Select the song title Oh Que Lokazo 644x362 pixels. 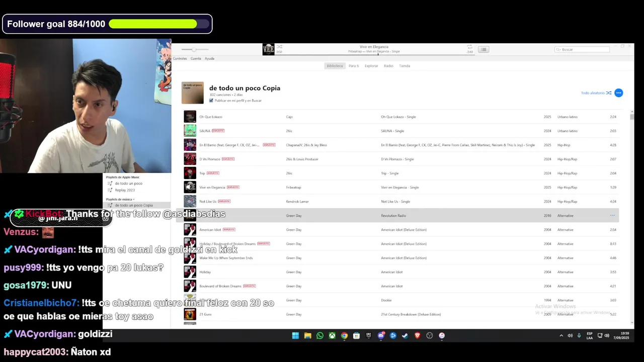(211, 117)
